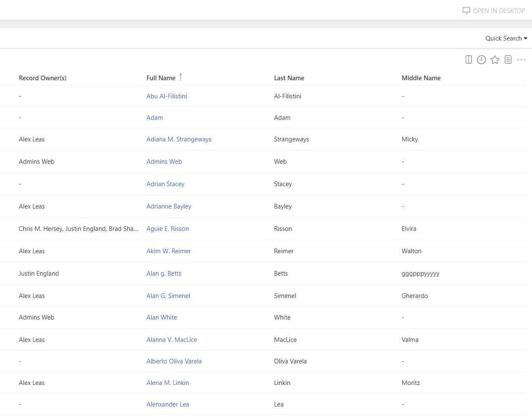Open the Admins Web contact link
532x420 pixels.
pyautogui.click(x=164, y=162)
